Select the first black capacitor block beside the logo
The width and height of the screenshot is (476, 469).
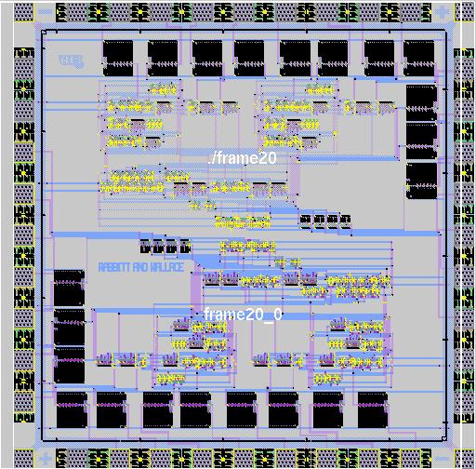(118, 58)
